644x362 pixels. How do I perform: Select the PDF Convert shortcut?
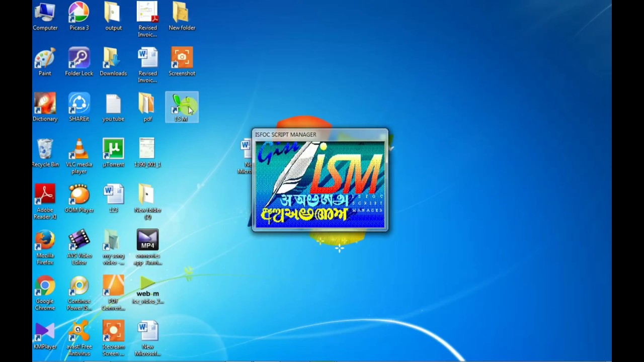[x=113, y=293]
